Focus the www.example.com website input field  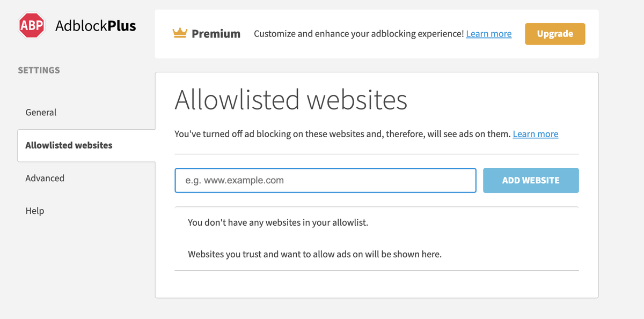(x=325, y=180)
